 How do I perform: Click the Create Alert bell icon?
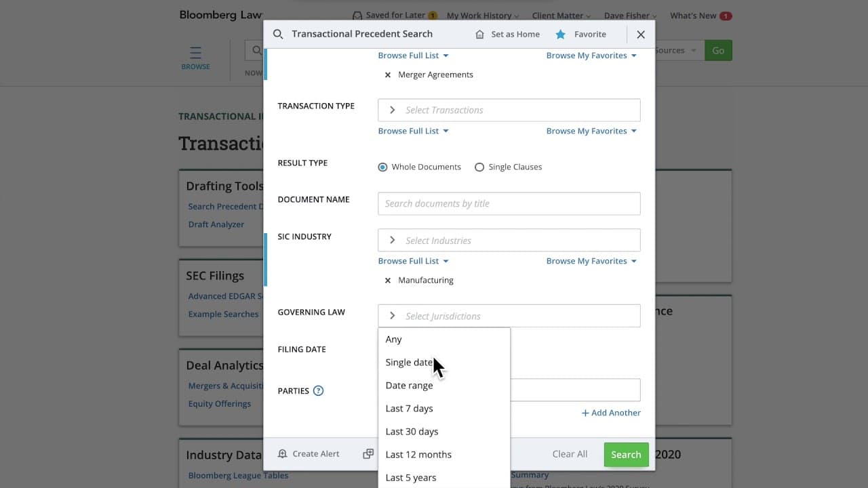click(x=283, y=454)
